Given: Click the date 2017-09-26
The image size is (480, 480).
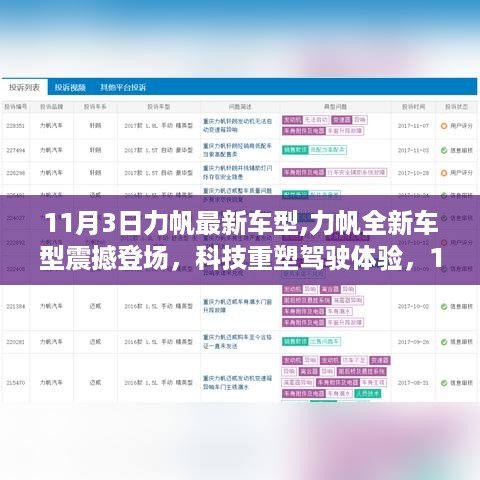Looking at the screenshot, I should 413,342.
